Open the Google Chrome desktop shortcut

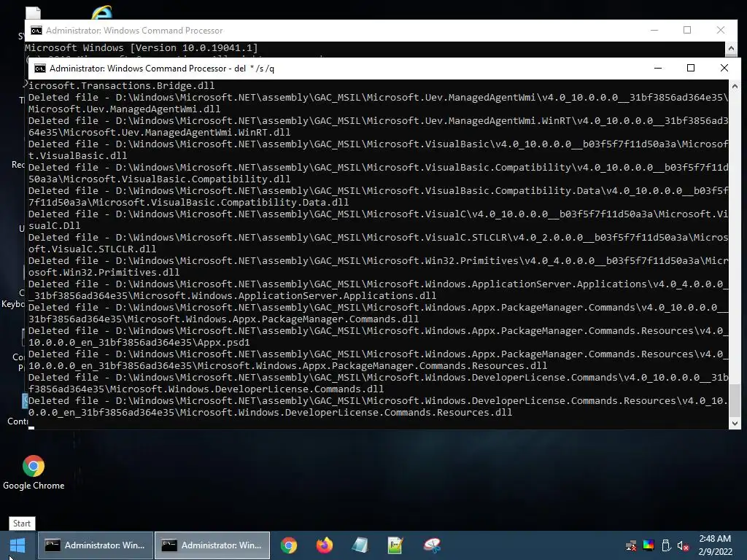tap(34, 472)
